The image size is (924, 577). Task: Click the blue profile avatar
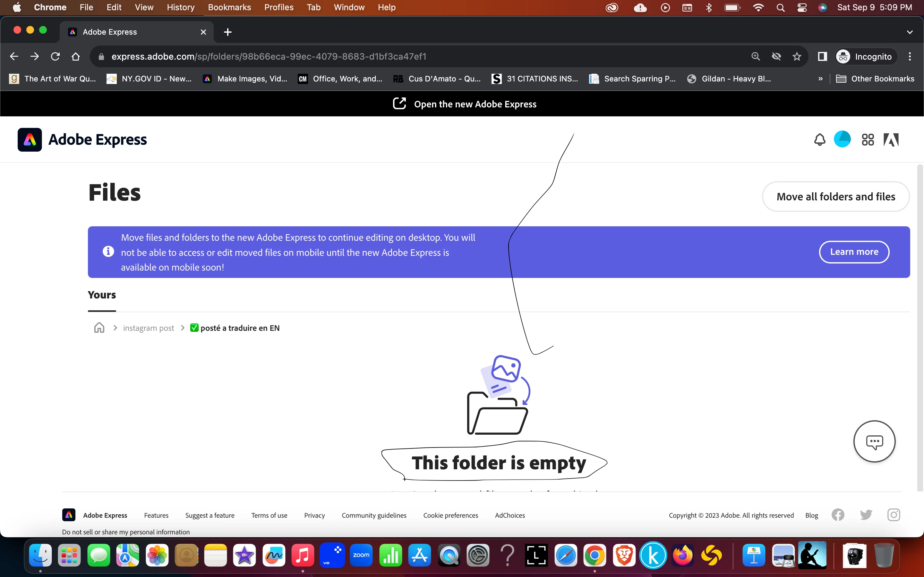tap(842, 139)
